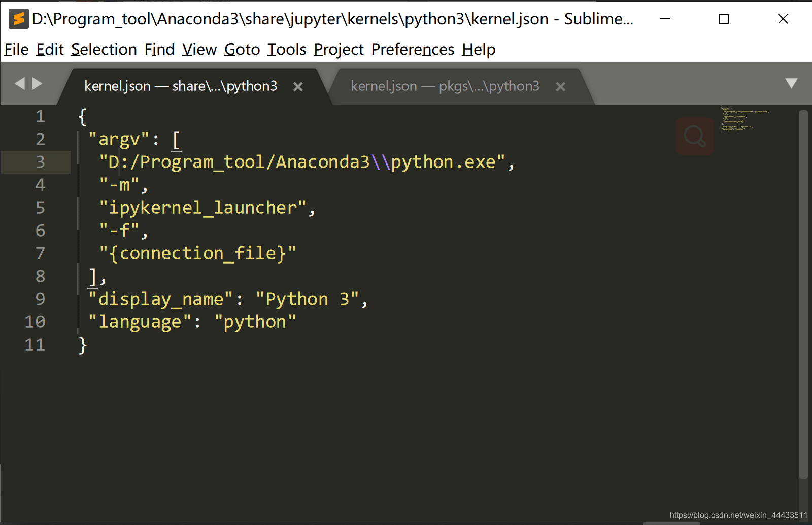Click line number 11 in gutter
This screenshot has height=525, width=812.
tap(35, 345)
